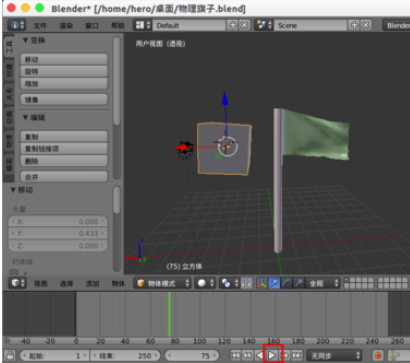Click the tool shelf vertical scrollbar
The height and width of the screenshot is (363, 410).
(x=116, y=81)
